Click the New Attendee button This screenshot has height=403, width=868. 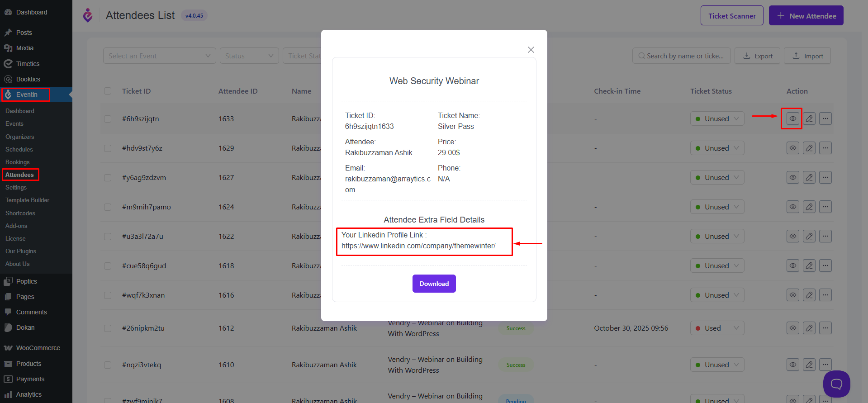point(806,16)
